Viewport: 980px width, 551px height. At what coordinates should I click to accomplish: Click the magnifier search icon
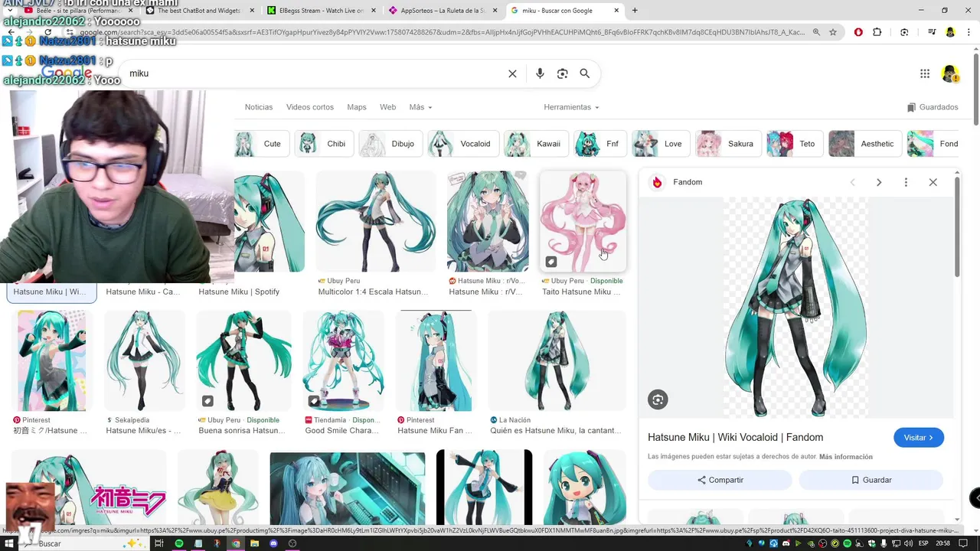[x=585, y=73]
